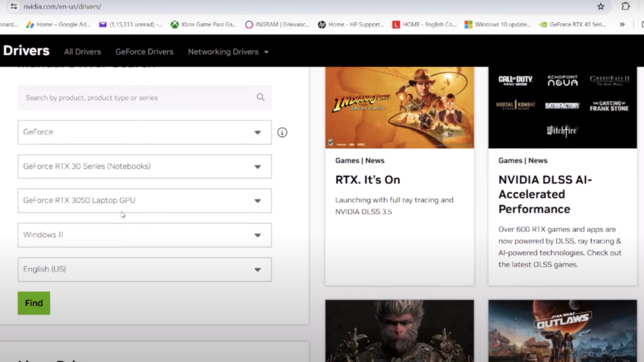This screenshot has width=644, height=362.
Task: Open the RTX. It's On article title
Action: 368,180
